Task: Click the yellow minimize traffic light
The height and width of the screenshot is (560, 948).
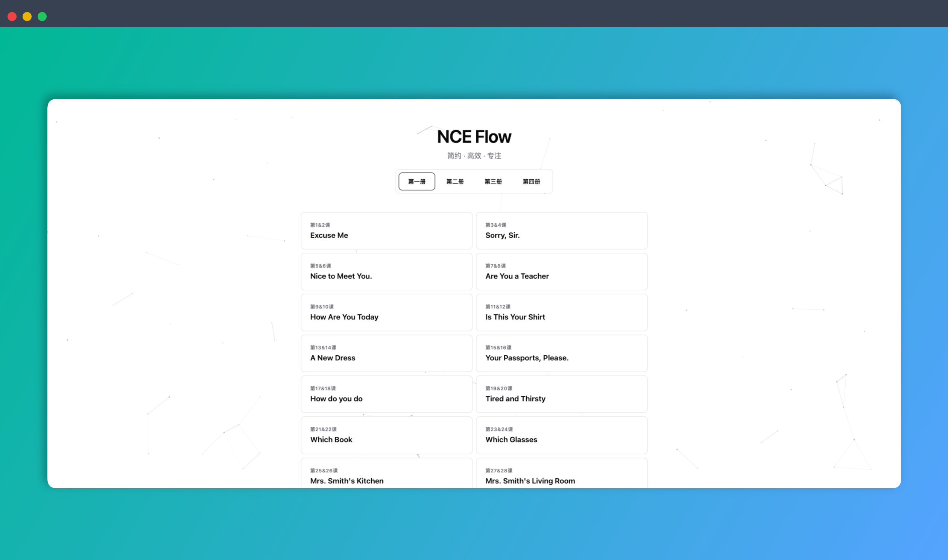Action: pos(27,17)
